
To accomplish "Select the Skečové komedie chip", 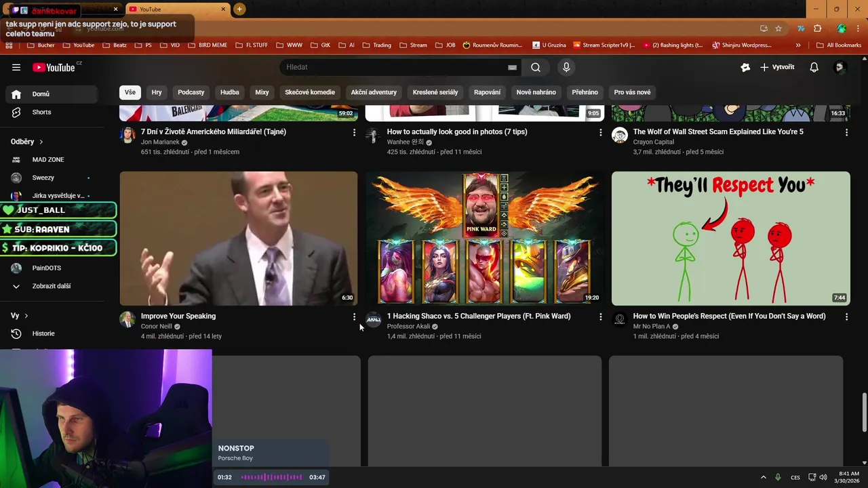I will (x=310, y=92).
